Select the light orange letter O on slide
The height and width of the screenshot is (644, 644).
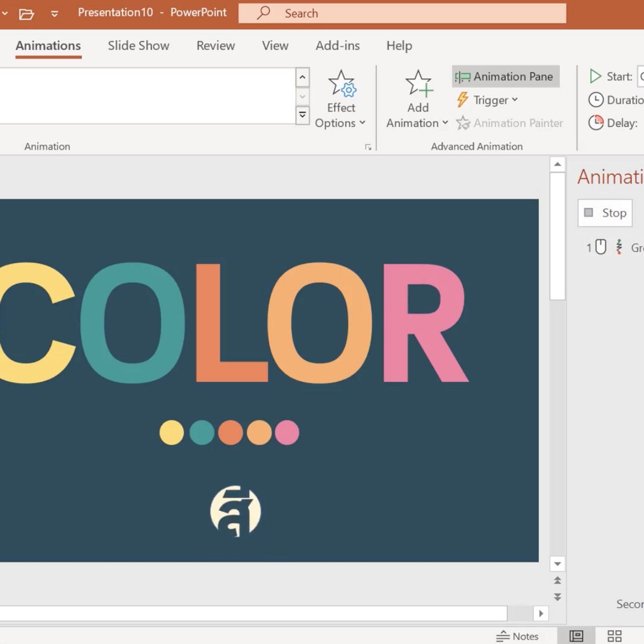coord(320,323)
